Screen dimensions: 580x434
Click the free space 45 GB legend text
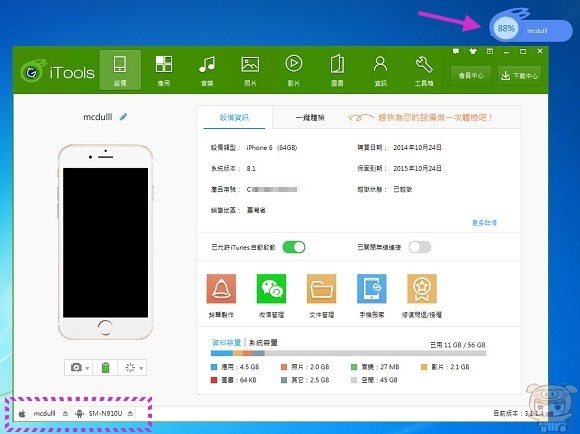[x=379, y=380]
